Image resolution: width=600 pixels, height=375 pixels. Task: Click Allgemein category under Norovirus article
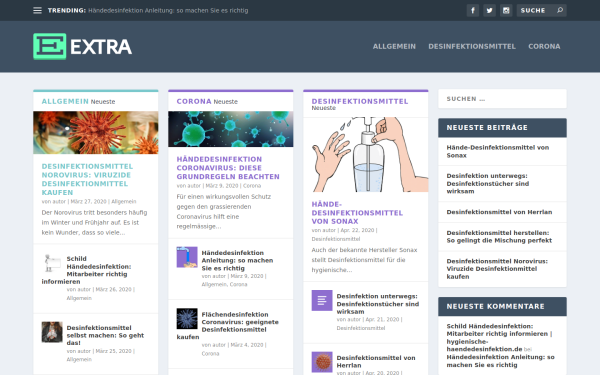[124, 201]
